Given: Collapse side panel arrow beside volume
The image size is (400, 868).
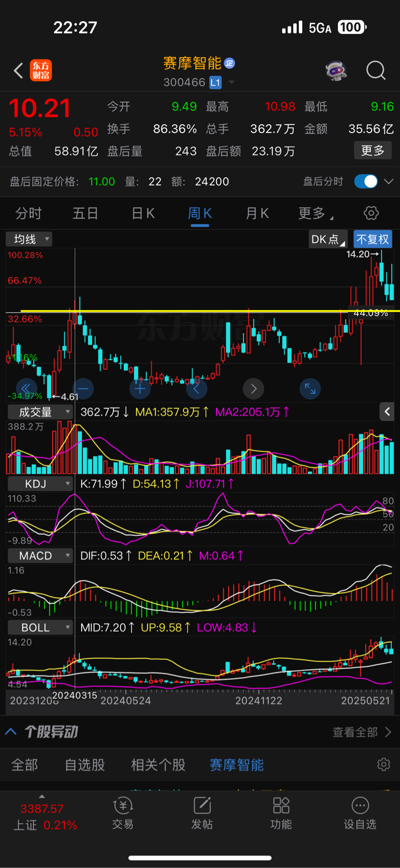Looking at the screenshot, I should [x=386, y=412].
